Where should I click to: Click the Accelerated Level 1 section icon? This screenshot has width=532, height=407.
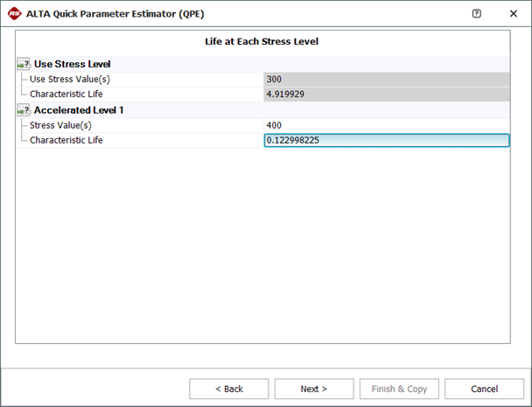[x=23, y=110]
